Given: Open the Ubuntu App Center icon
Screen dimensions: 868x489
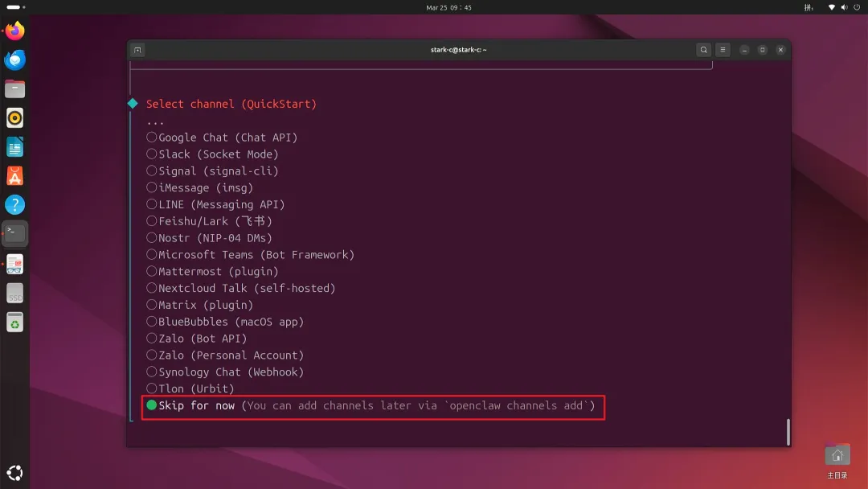Looking at the screenshot, I should 15,176.
